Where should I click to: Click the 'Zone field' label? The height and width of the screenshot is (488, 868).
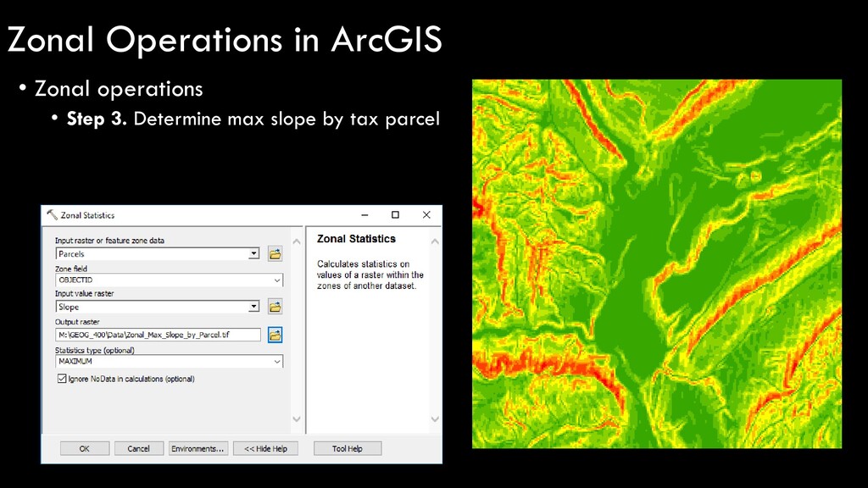[71, 269]
